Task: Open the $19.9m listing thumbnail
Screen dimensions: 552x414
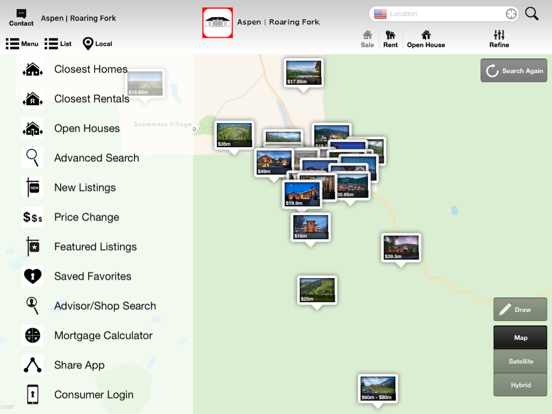Action: [302, 194]
